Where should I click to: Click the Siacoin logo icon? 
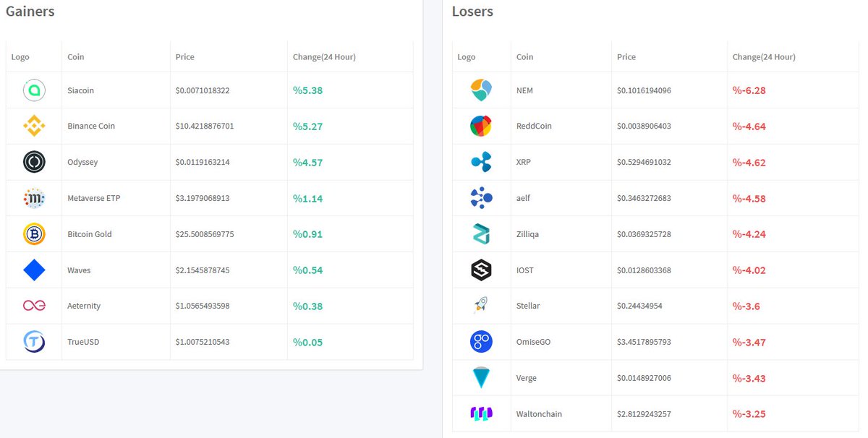[x=34, y=90]
